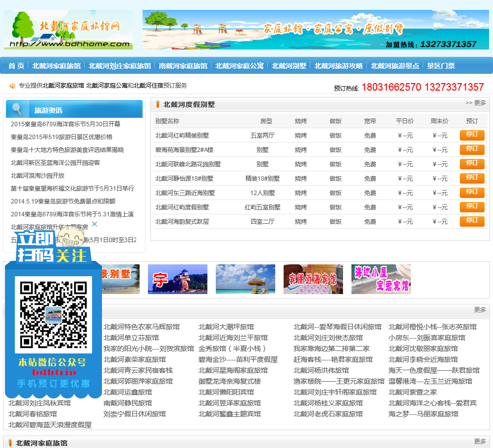Click the speaker announcement icon
The height and width of the screenshot is (448, 493).
tap(12, 86)
